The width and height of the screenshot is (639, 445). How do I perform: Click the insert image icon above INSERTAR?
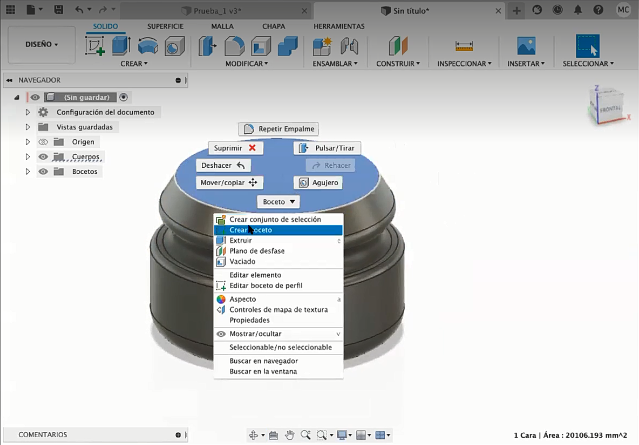point(526,46)
